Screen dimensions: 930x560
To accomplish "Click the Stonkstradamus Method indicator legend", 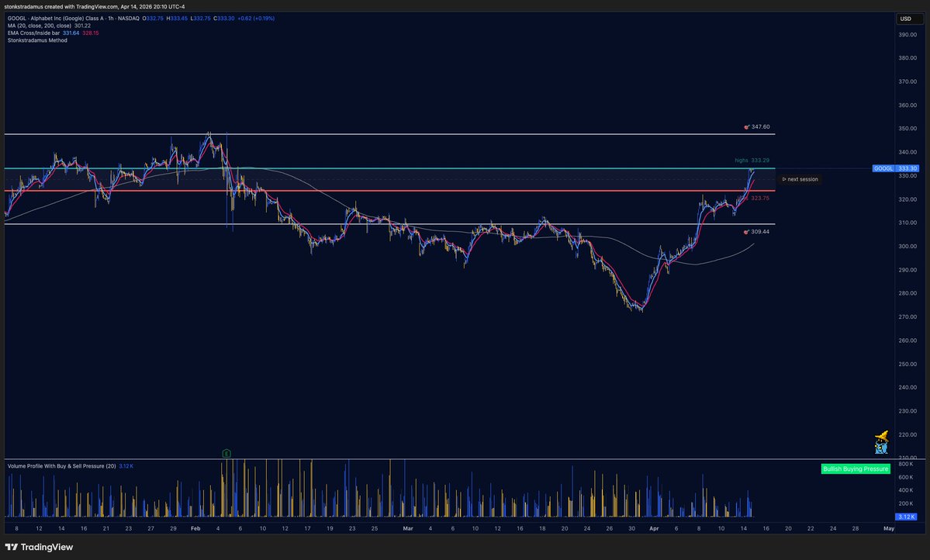I will click(x=37, y=40).
